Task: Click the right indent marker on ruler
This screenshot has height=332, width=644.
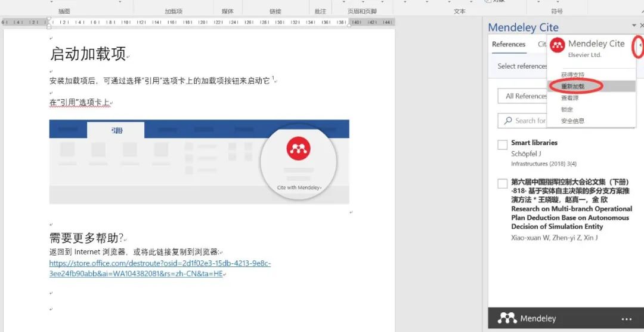Action: (349, 25)
